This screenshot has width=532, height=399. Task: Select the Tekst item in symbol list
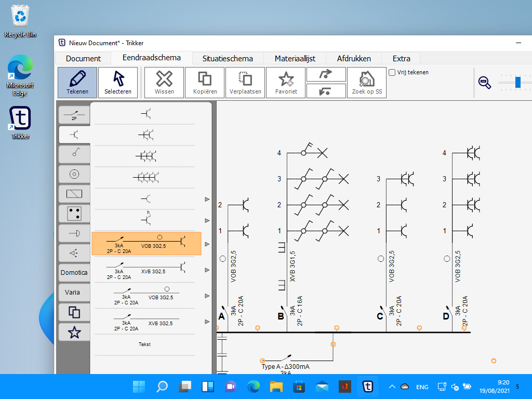[144, 344]
